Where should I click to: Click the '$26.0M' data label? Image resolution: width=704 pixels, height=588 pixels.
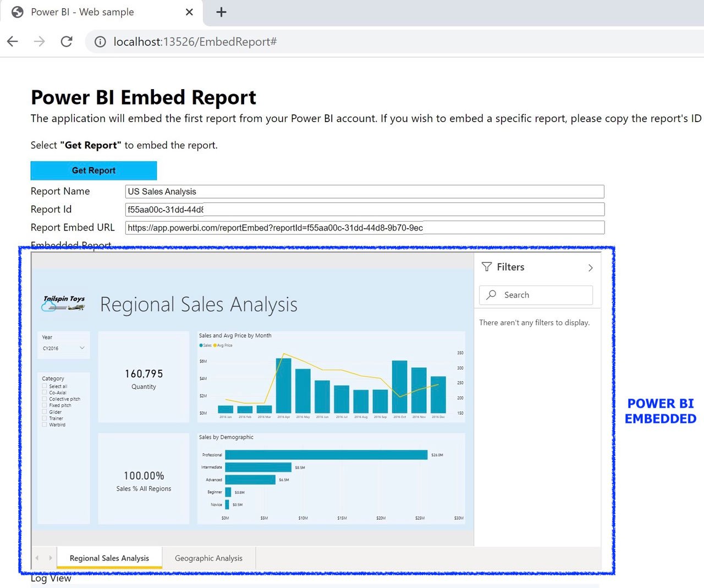click(x=437, y=455)
